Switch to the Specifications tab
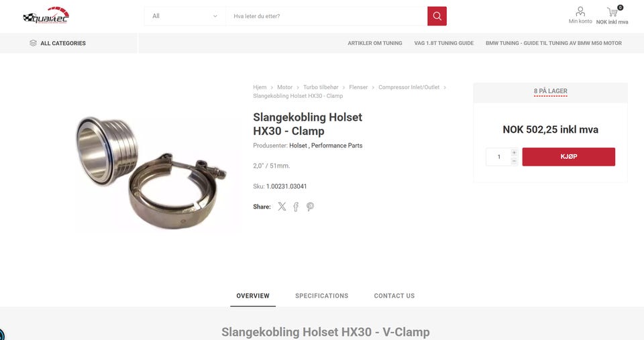Screen dimensions: 644x340 coord(321,296)
